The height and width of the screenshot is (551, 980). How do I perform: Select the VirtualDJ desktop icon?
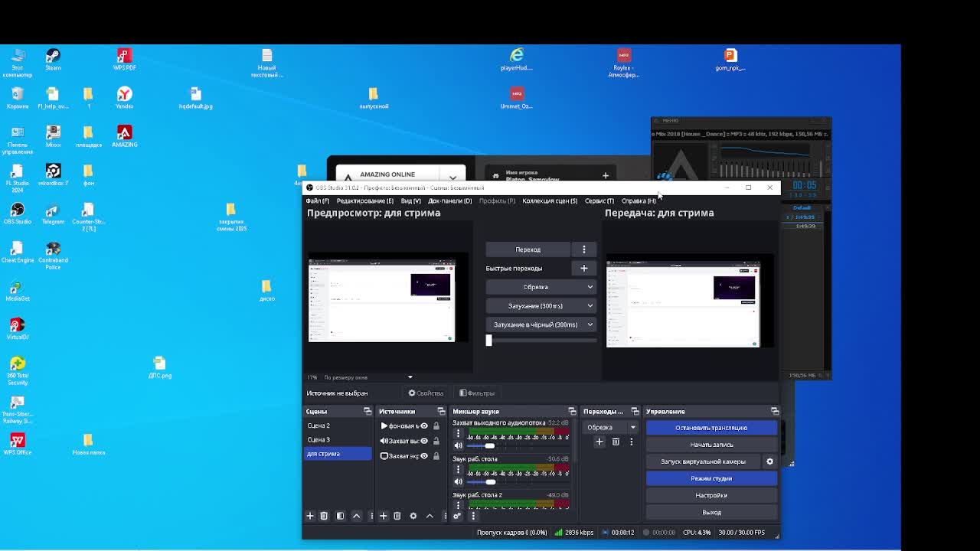pos(17,329)
